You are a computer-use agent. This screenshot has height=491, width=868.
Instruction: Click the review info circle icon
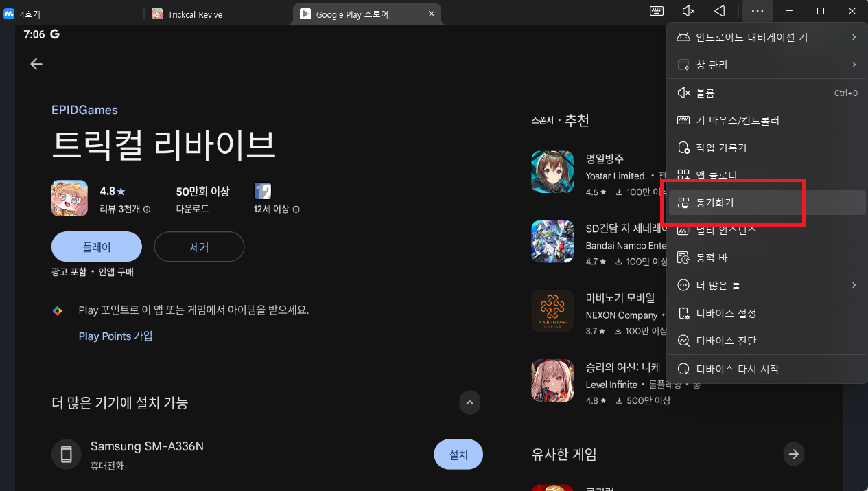[147, 209]
